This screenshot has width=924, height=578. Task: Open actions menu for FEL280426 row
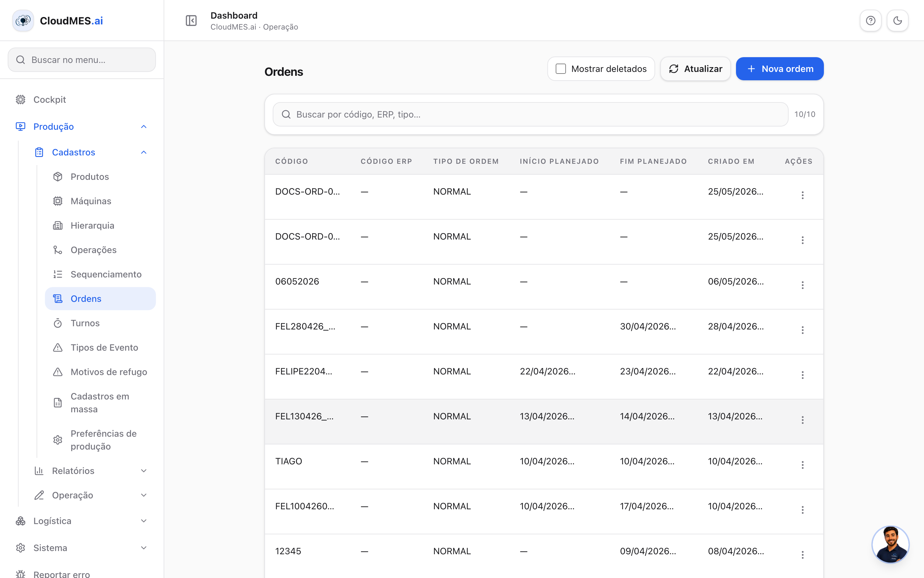pyautogui.click(x=803, y=330)
